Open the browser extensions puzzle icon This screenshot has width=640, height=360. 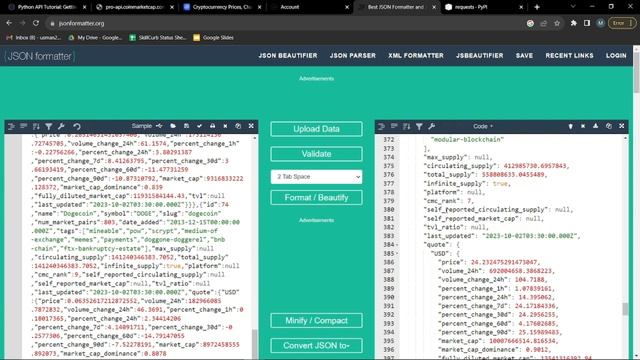click(573, 23)
